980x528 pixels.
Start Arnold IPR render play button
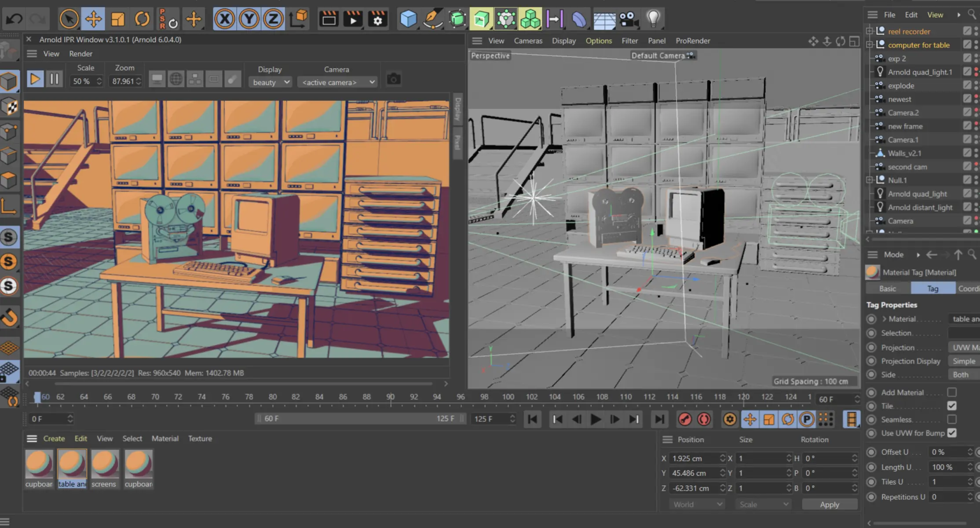[x=35, y=80]
